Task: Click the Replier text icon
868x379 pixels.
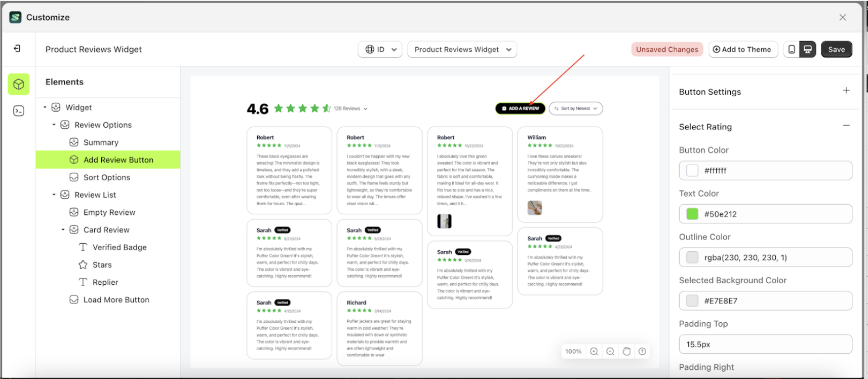Action: click(x=83, y=282)
